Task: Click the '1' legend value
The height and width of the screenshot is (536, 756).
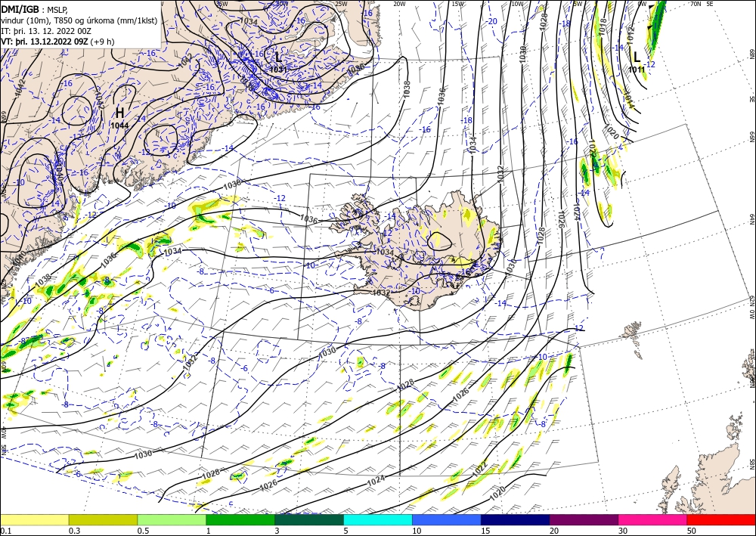Action: click(209, 531)
